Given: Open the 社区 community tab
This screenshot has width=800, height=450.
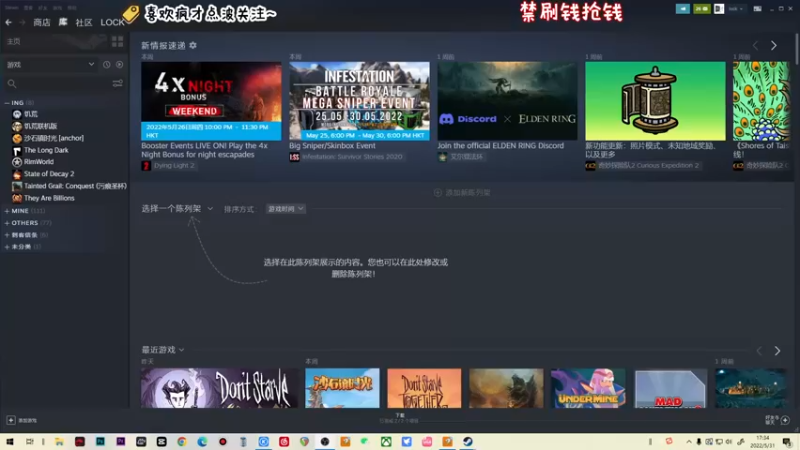Looking at the screenshot, I should point(84,22).
